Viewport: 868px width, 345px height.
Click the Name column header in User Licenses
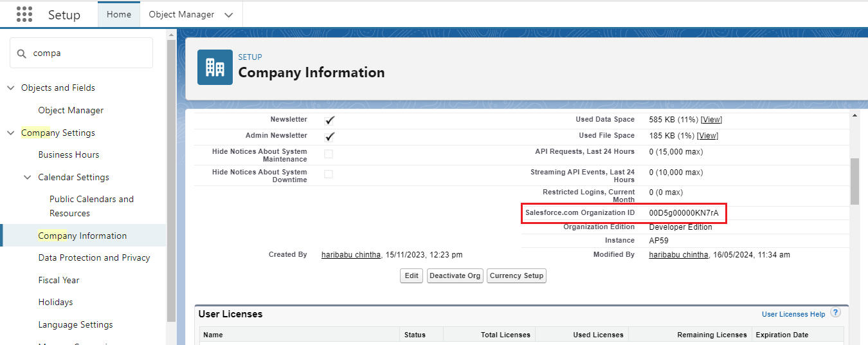300,335
